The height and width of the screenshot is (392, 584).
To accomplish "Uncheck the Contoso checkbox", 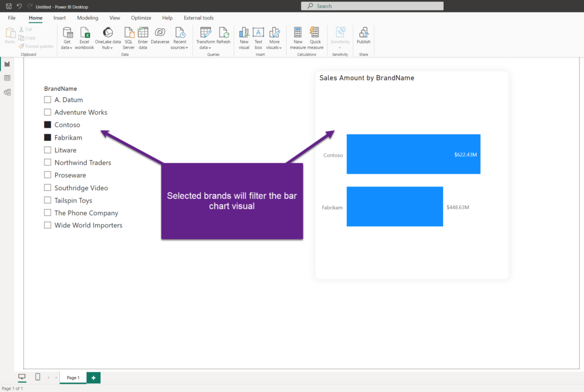I will coord(47,125).
